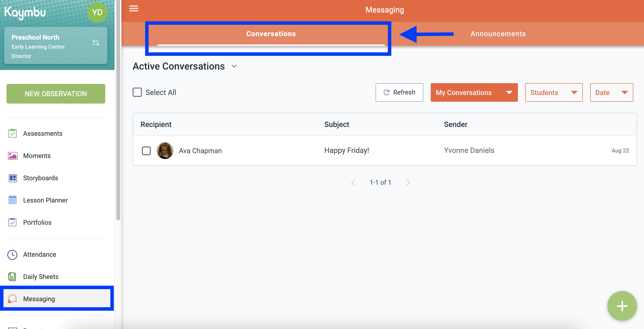The height and width of the screenshot is (329, 644).
Task: Click the switch center arrows icon
Action: pyautogui.click(x=96, y=43)
